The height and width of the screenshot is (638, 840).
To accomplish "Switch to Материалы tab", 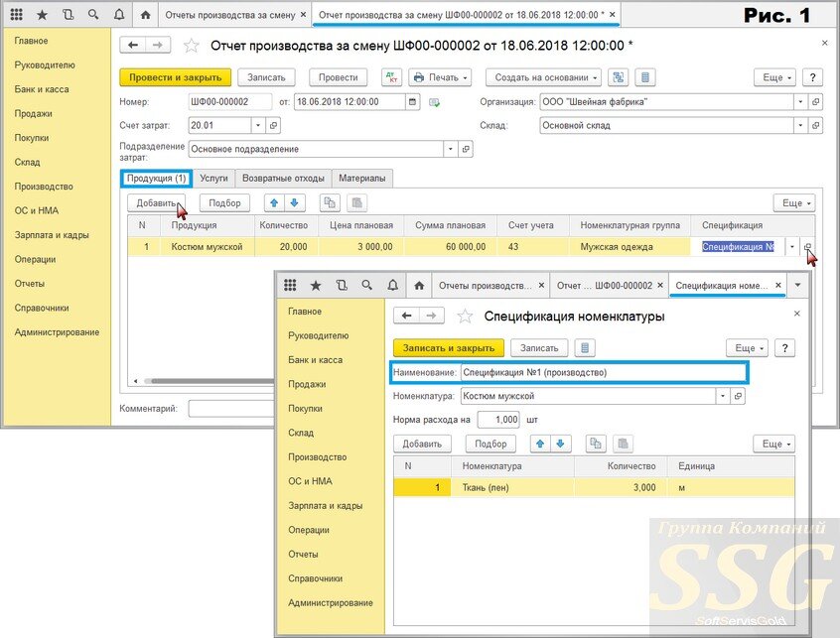I will 362,179.
